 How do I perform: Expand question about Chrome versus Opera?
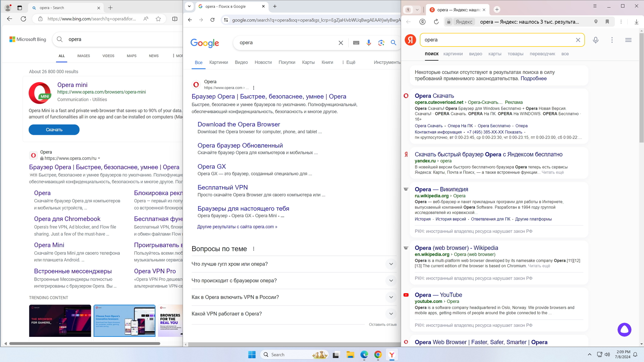coord(391,264)
